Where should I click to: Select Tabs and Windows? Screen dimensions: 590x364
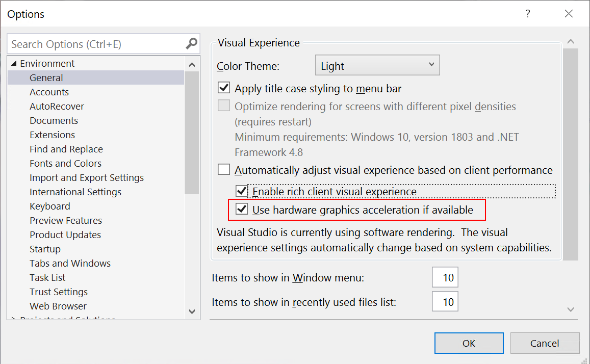[x=70, y=264]
